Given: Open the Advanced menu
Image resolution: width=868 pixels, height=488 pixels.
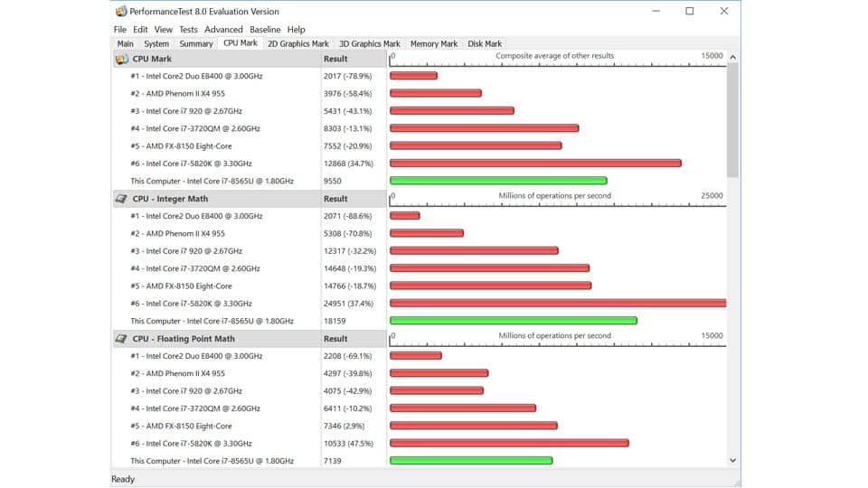Looking at the screenshot, I should [223, 29].
